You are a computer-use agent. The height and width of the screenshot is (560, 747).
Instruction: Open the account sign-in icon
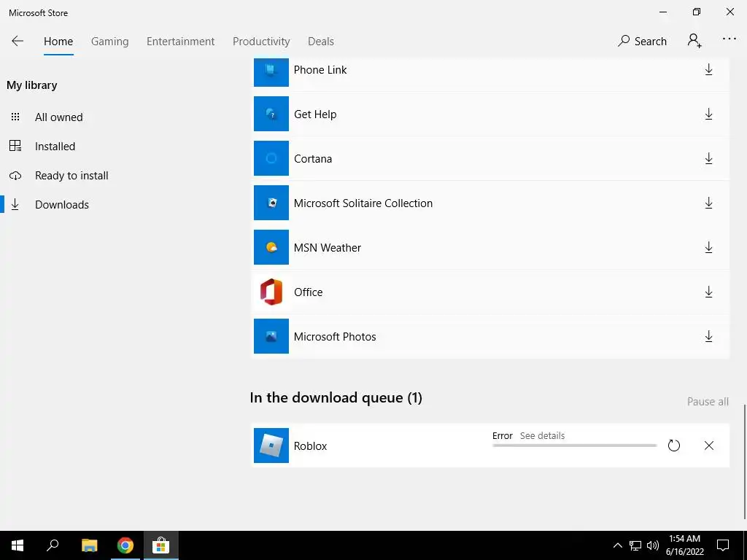[694, 41]
